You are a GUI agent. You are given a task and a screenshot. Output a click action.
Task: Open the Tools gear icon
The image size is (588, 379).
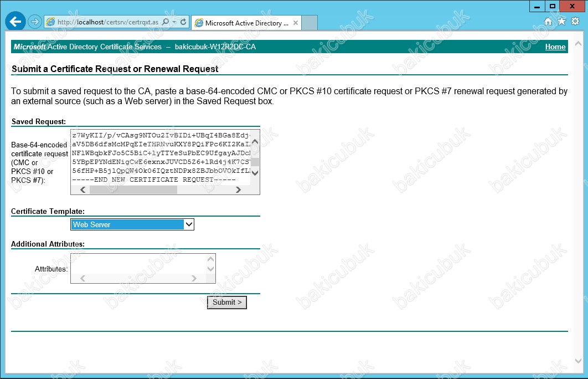click(x=575, y=22)
